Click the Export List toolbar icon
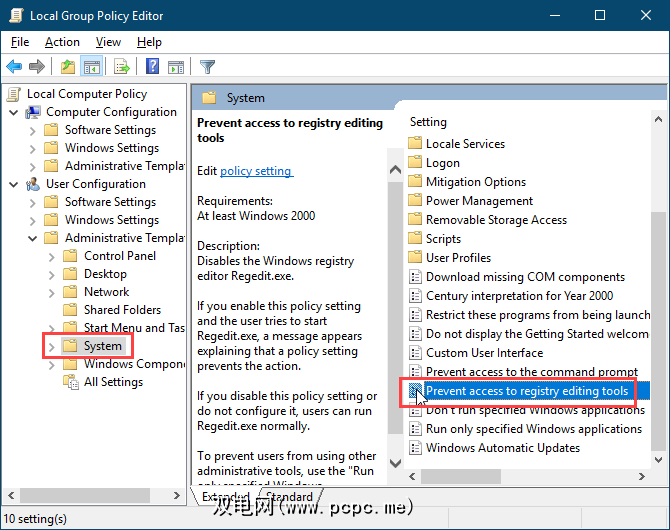 click(121, 67)
